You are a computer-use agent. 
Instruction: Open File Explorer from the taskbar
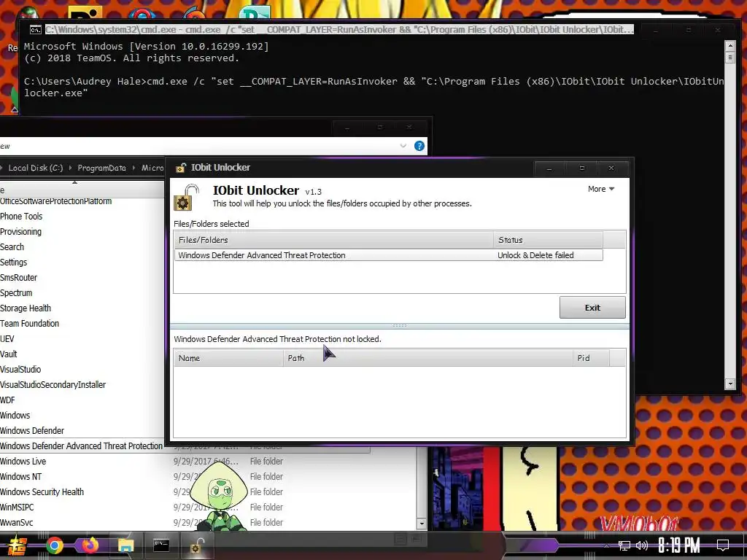[x=125, y=545]
